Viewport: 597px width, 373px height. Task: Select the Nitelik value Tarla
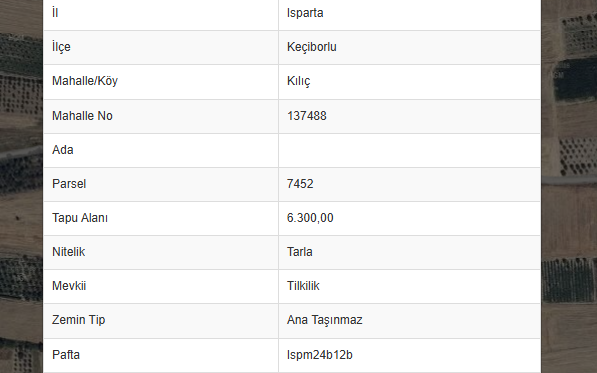pyautogui.click(x=299, y=252)
